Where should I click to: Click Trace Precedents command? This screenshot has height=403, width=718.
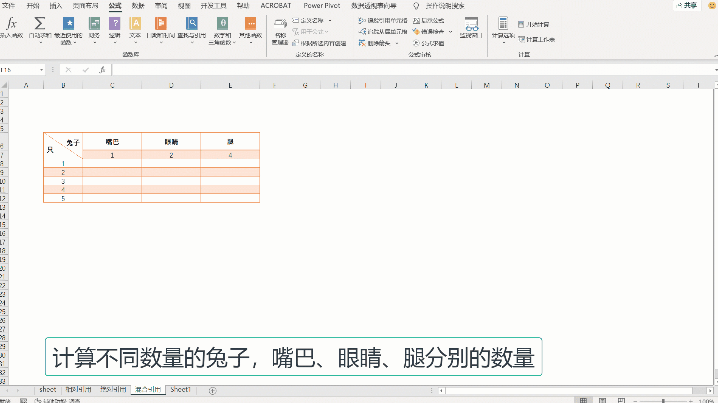point(383,21)
